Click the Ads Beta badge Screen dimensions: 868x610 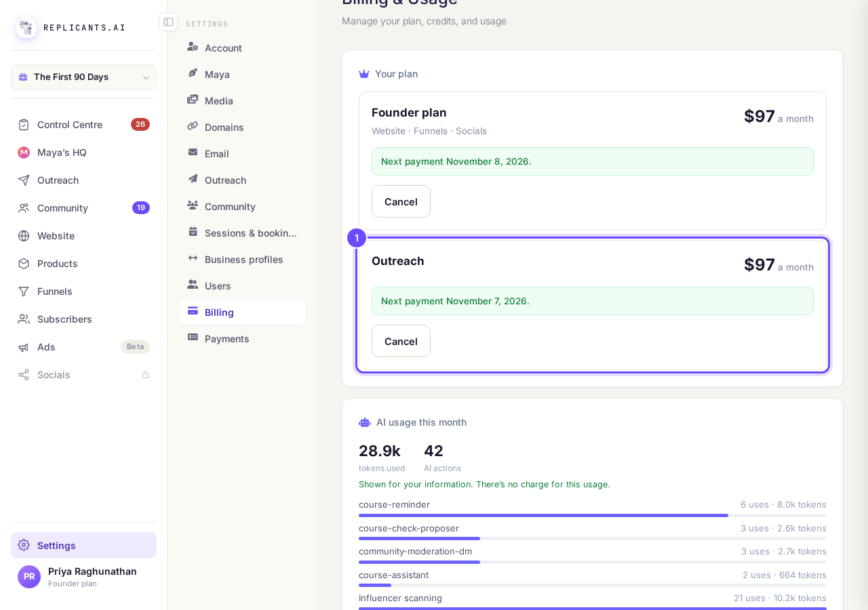[x=135, y=347]
